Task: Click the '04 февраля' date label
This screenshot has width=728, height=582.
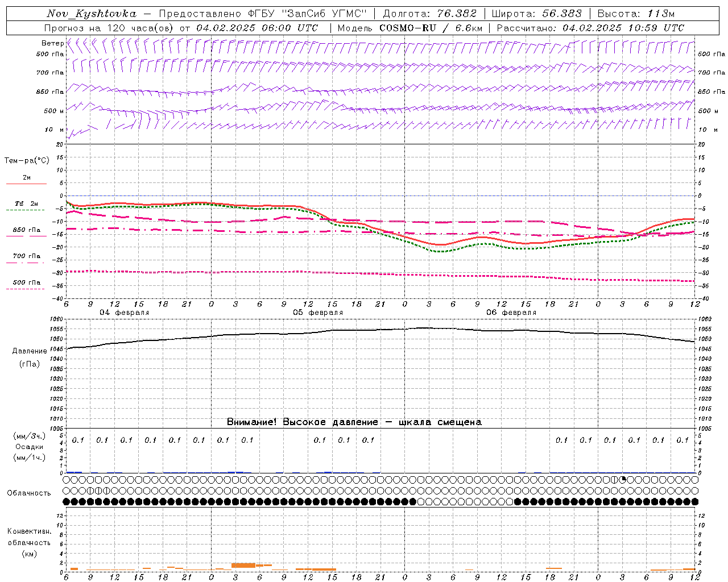Action: point(125,313)
